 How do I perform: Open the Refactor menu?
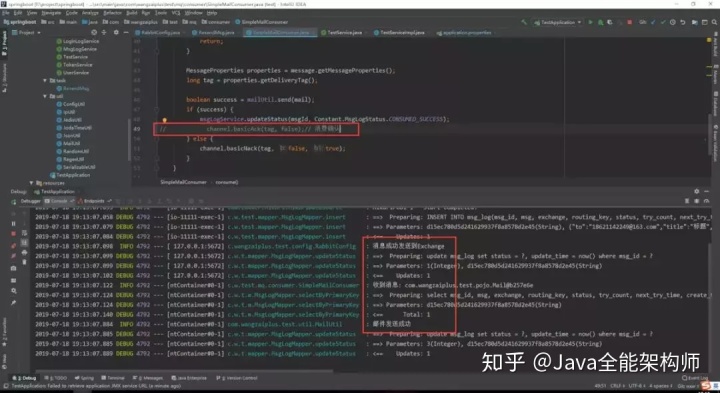click(112, 13)
